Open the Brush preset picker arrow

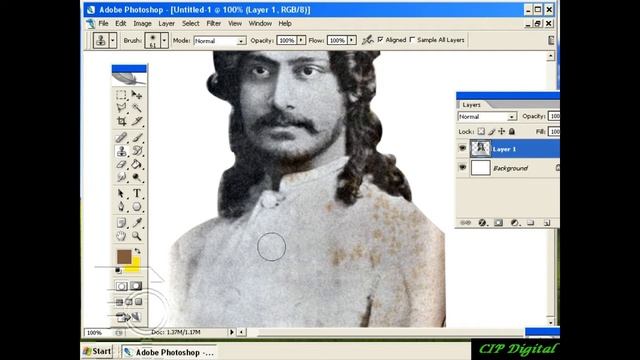point(164,40)
